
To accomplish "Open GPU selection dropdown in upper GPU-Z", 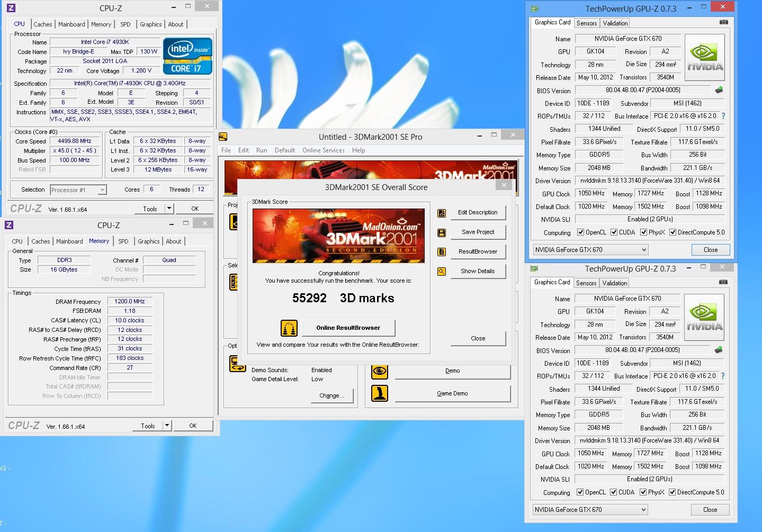I will click(x=590, y=250).
